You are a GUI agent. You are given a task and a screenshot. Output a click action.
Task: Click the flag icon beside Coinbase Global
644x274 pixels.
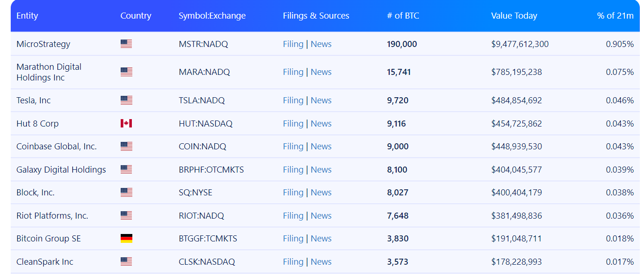[126, 147]
